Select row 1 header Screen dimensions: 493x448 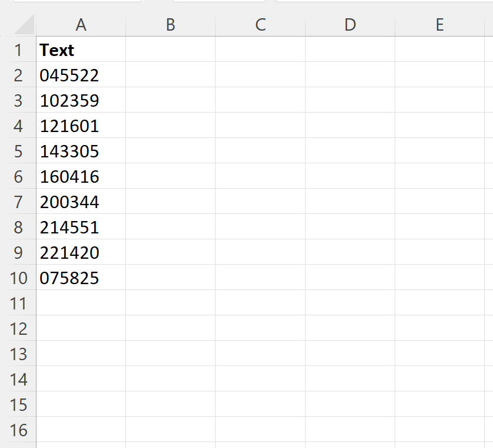pos(19,50)
